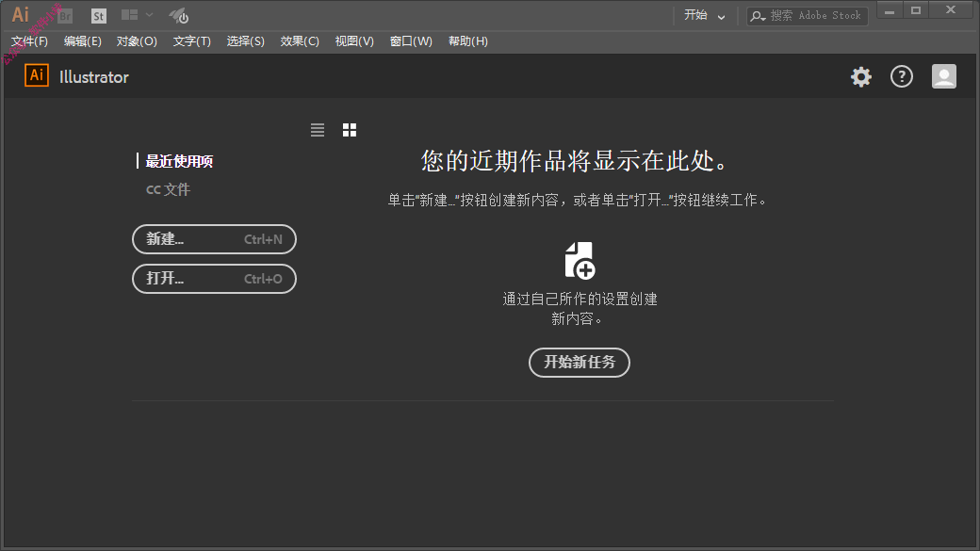Viewport: 980px width, 551px height.
Task: Click the GPU performance rocket icon
Action: click(x=179, y=16)
